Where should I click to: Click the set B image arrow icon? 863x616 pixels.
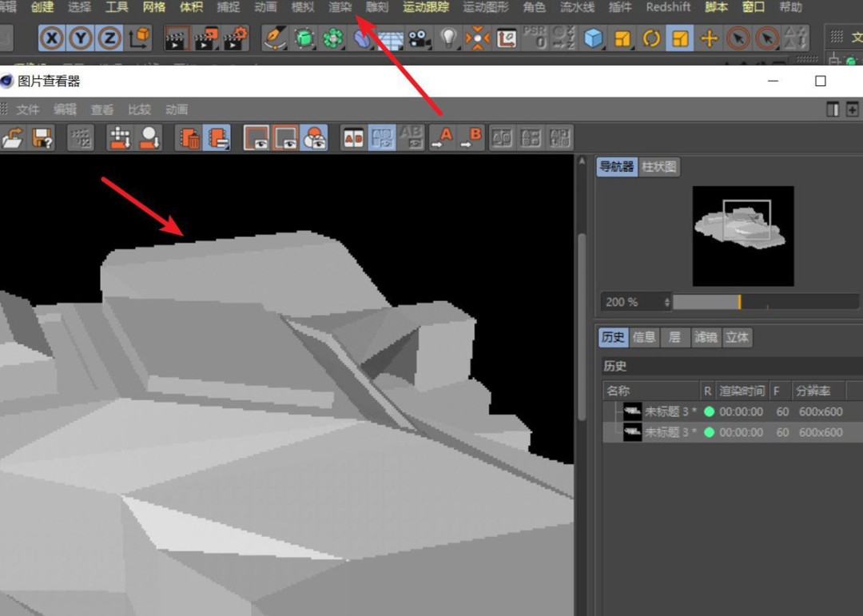pos(472,137)
